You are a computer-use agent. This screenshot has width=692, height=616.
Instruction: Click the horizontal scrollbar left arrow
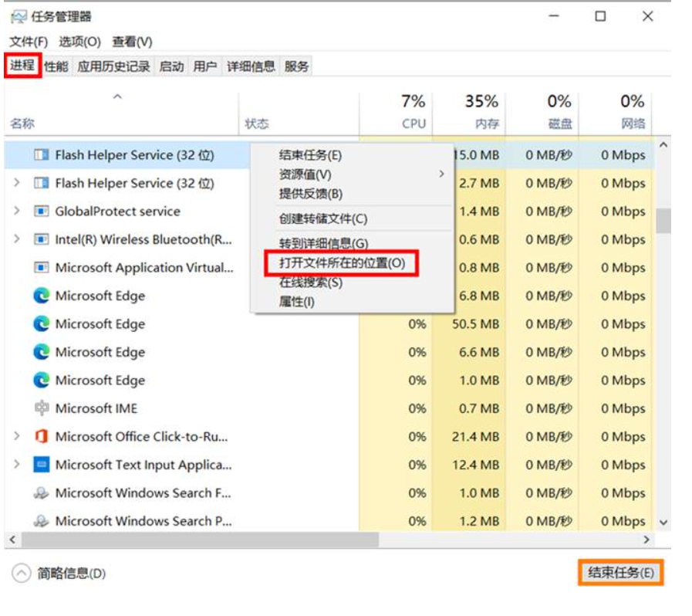(12, 539)
